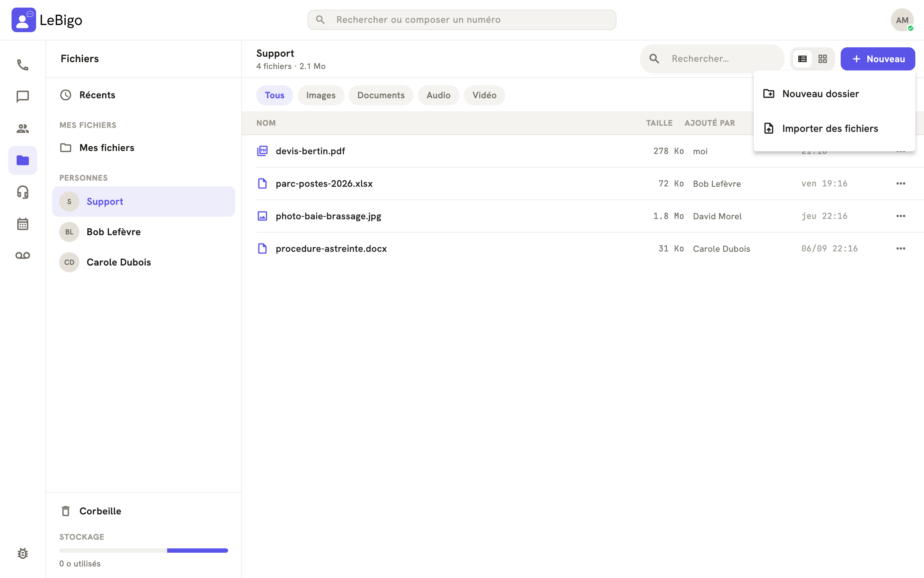Select Support in the Personnes list
Viewport: 924px width, 578px height.
144,202
